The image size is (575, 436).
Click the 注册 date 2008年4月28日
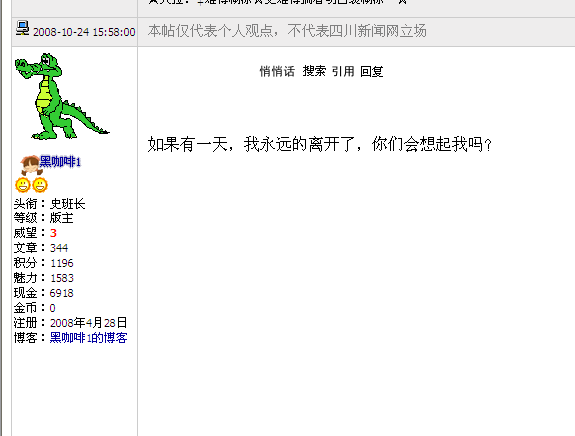point(88,323)
